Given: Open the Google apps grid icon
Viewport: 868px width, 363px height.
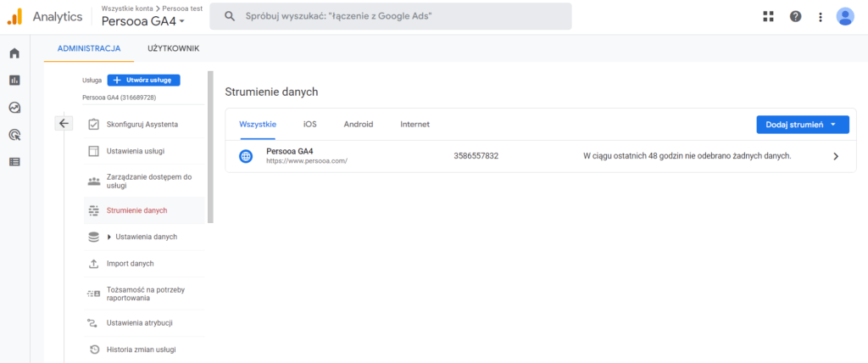Looking at the screenshot, I should (x=768, y=16).
